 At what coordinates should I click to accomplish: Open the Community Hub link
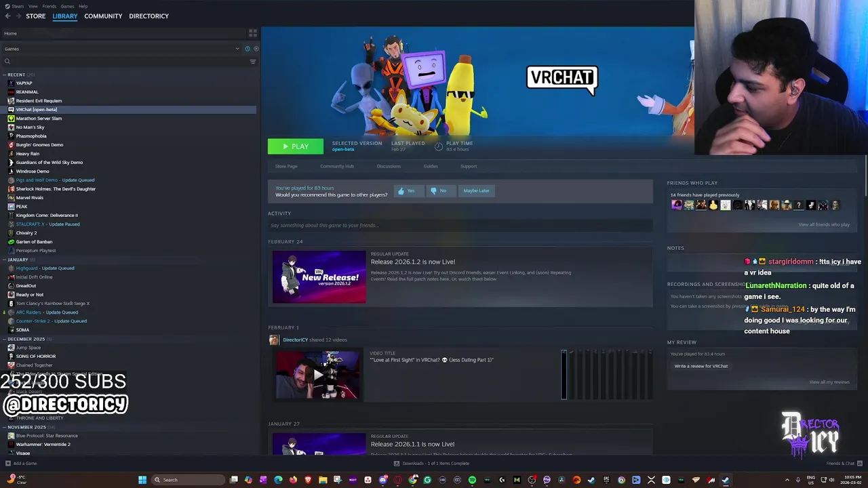click(x=337, y=166)
